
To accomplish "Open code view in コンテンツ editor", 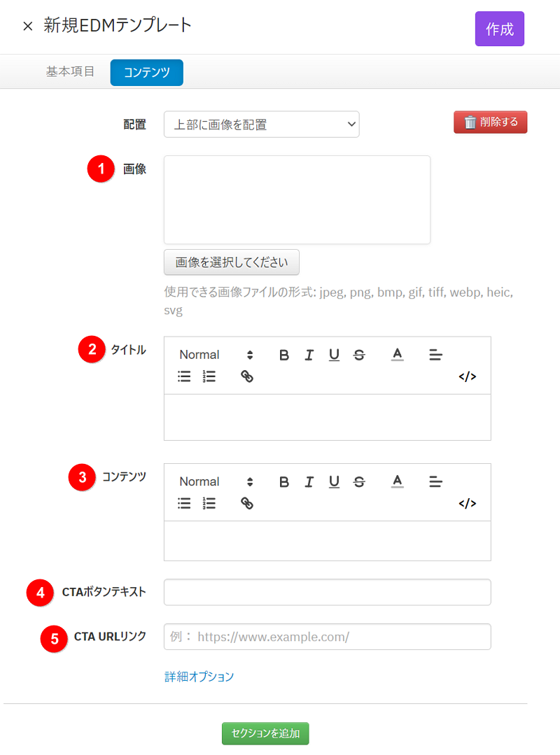I will pyautogui.click(x=467, y=503).
